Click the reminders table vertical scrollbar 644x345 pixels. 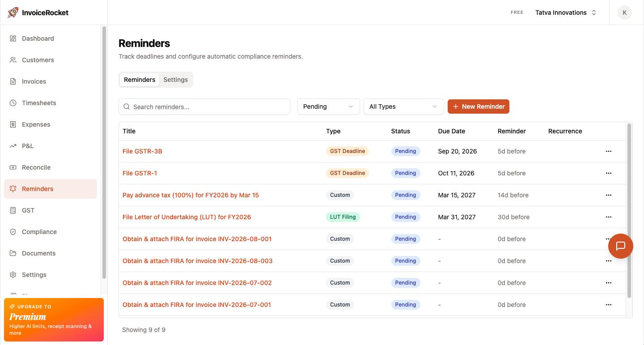(x=629, y=211)
